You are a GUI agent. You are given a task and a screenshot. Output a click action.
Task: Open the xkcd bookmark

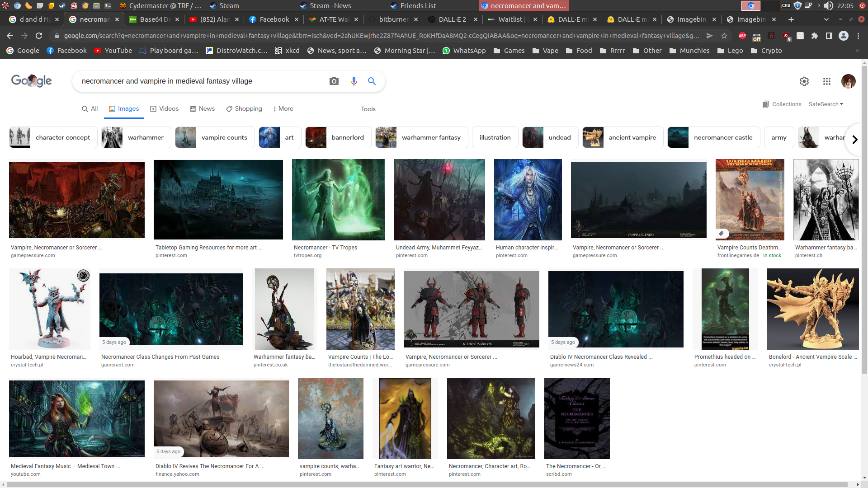(x=287, y=51)
